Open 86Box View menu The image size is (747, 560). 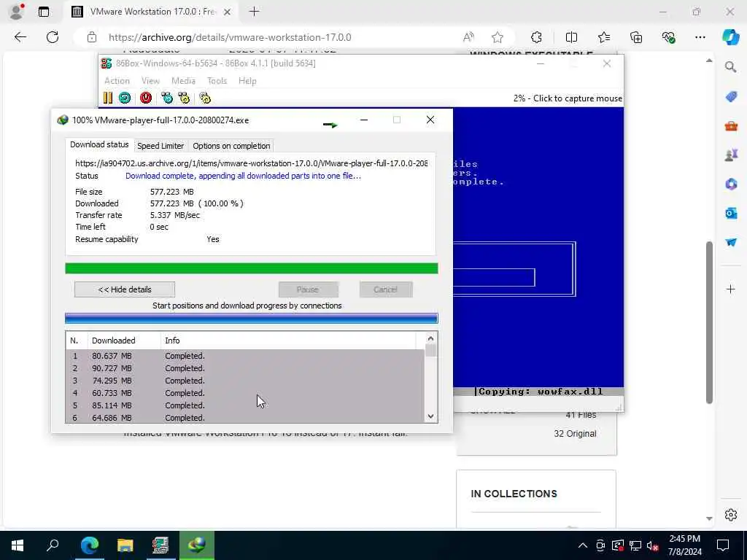tap(150, 81)
